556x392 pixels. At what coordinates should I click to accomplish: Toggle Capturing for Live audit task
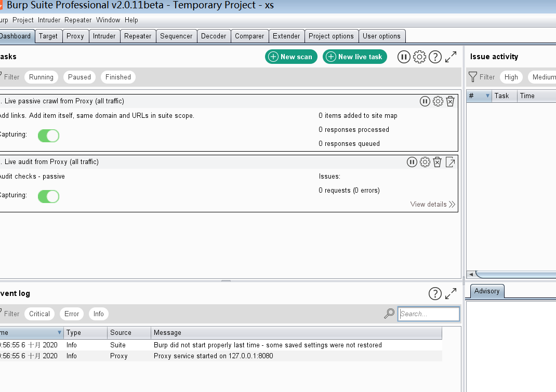tap(48, 196)
